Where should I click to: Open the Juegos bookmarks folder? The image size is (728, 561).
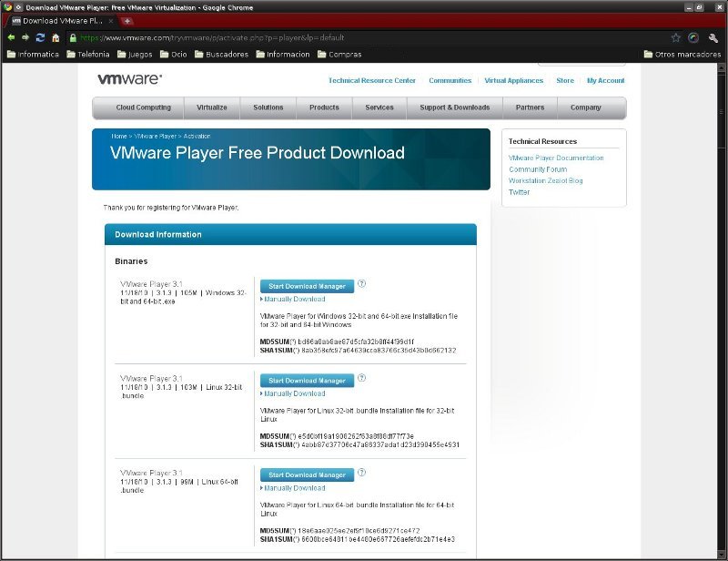coord(135,55)
